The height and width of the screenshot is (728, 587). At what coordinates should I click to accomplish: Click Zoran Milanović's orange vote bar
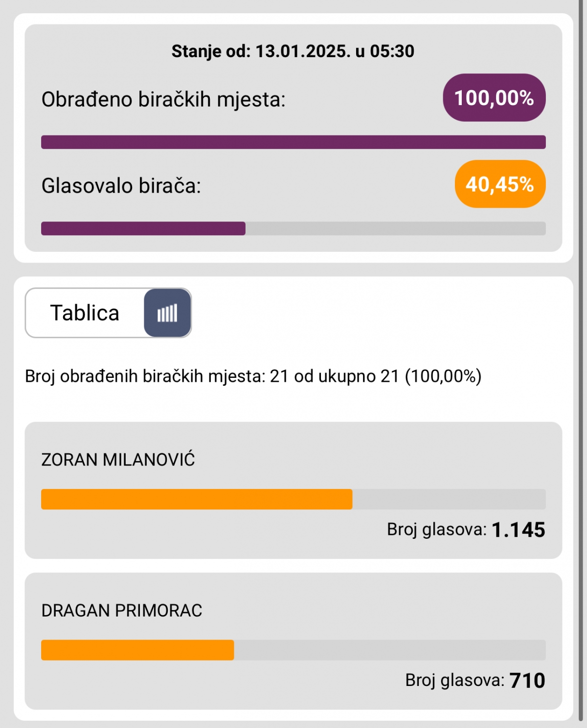pos(197,499)
